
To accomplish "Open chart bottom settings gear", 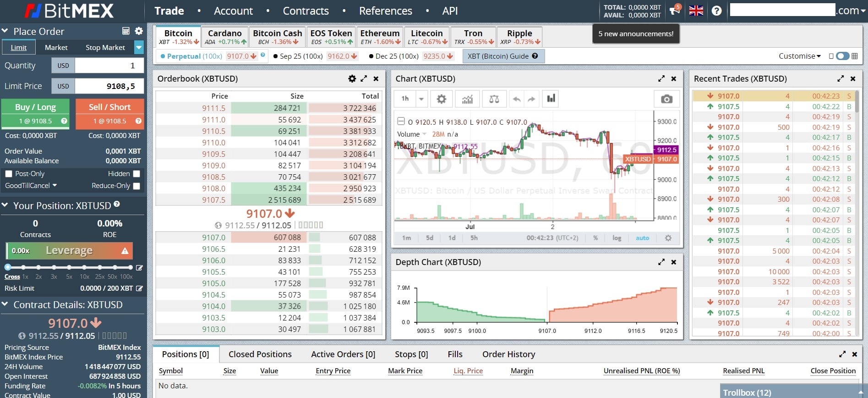I will (668, 238).
